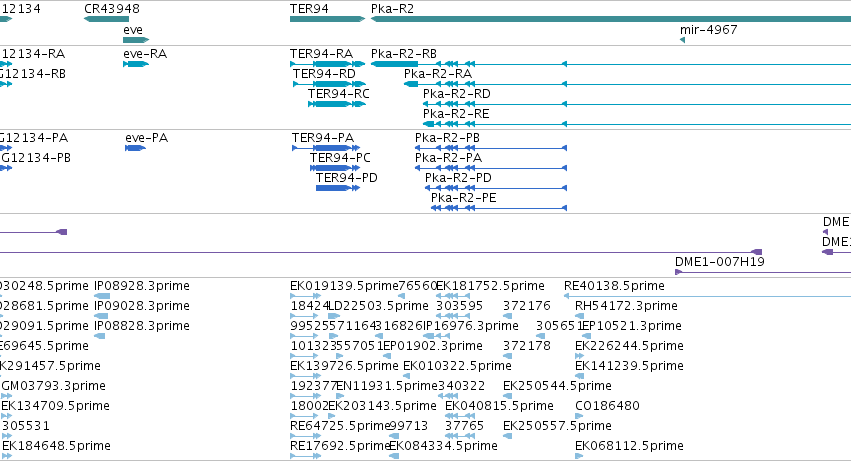The height and width of the screenshot is (461, 851).
Task: Click the EK141239.5prime EST label
Action: 629,366
